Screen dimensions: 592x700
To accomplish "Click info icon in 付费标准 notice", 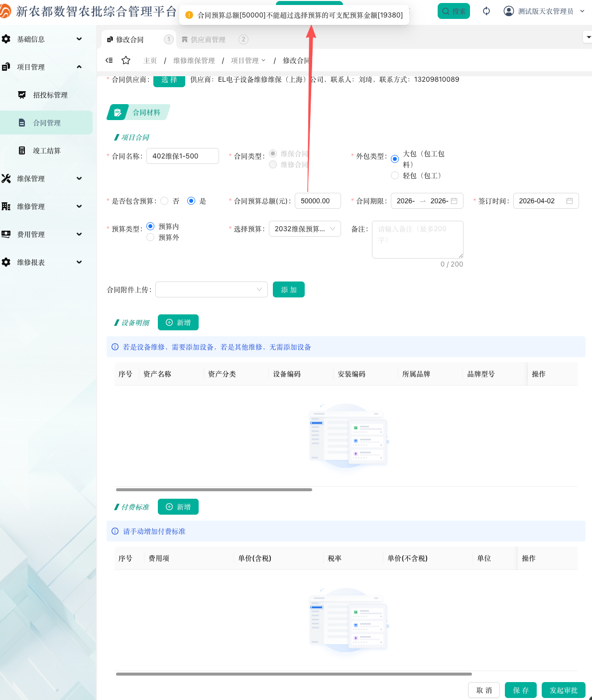I will pyautogui.click(x=115, y=531).
